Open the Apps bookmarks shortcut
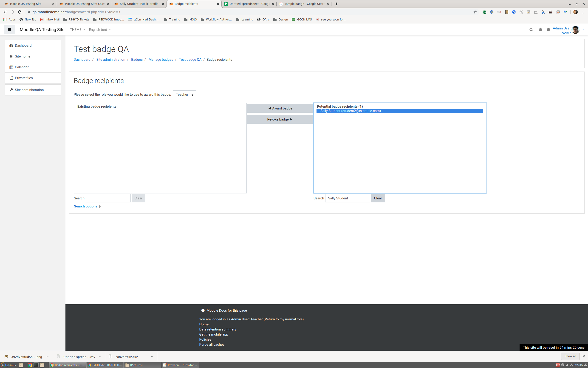Viewport: 588px width, 368px height. tap(9, 20)
